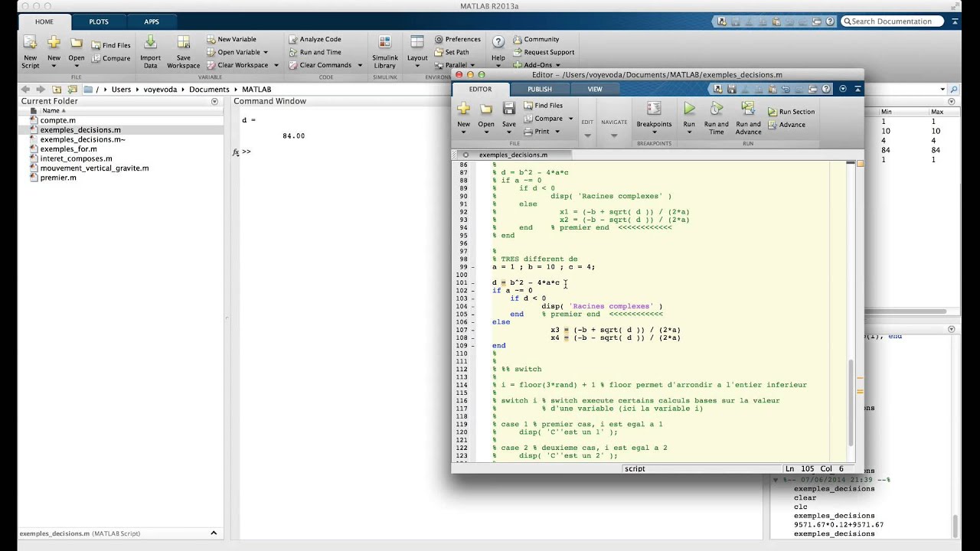The width and height of the screenshot is (980, 551).
Task: Expand Clear Workspace dropdown arrow
Action: 275,65
